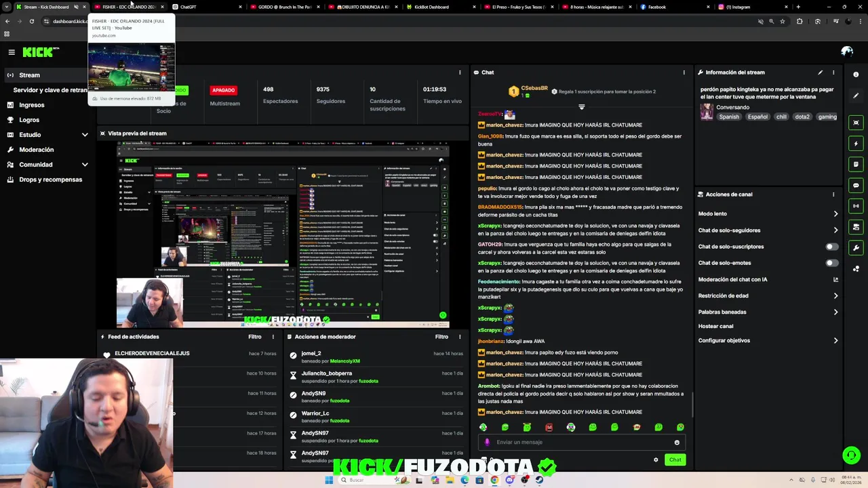Screen dimensions: 868x488
Task: Toggle wrench widget in right rail
Action: point(856,247)
